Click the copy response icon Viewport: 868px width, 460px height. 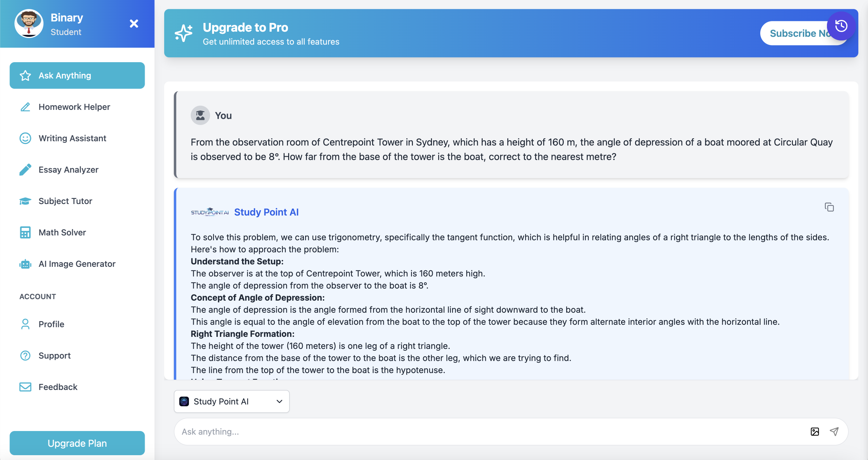829,207
